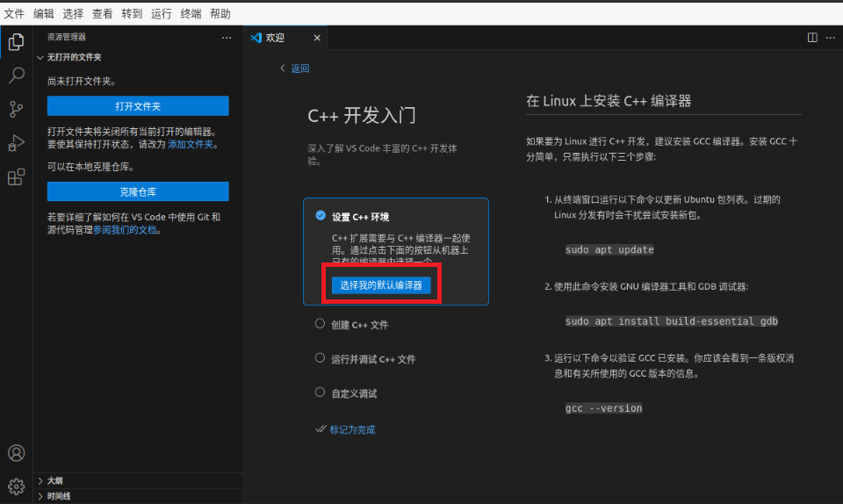Open the 文件 menu
This screenshot has height=504, width=843.
[15, 14]
